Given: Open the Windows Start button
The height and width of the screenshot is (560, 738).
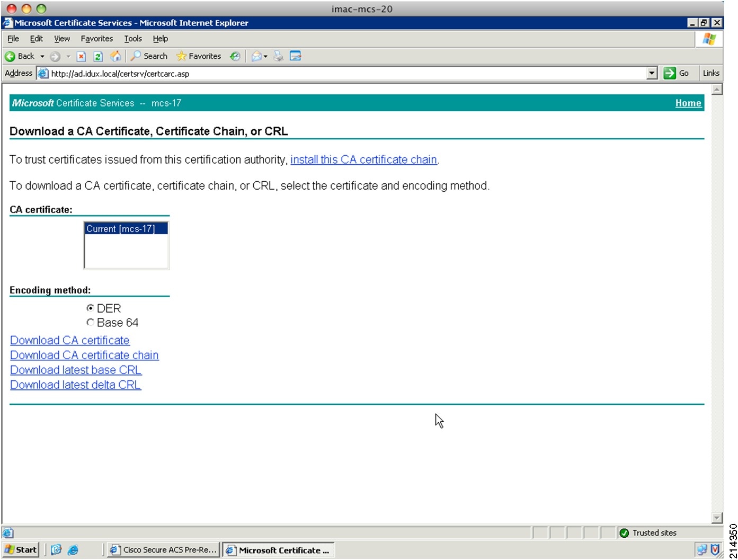Looking at the screenshot, I should (x=21, y=550).
